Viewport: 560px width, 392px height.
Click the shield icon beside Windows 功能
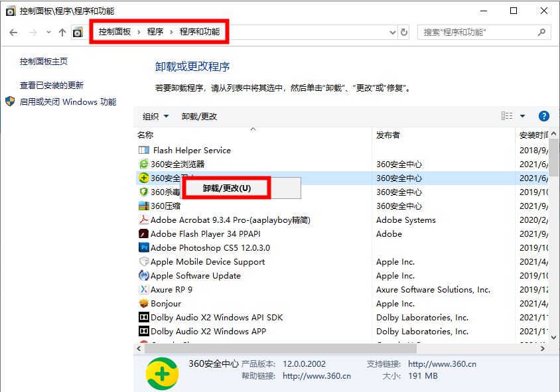click(x=10, y=101)
